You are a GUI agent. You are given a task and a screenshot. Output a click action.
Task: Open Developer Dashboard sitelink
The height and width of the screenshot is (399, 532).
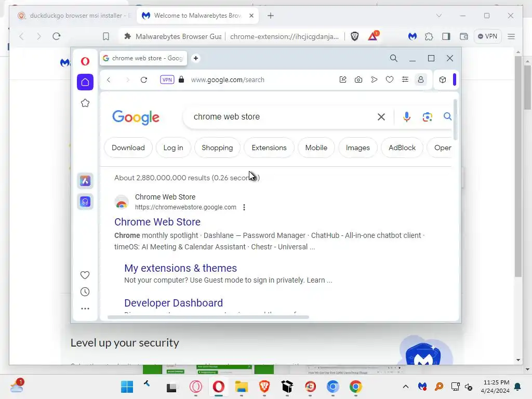coord(174,303)
